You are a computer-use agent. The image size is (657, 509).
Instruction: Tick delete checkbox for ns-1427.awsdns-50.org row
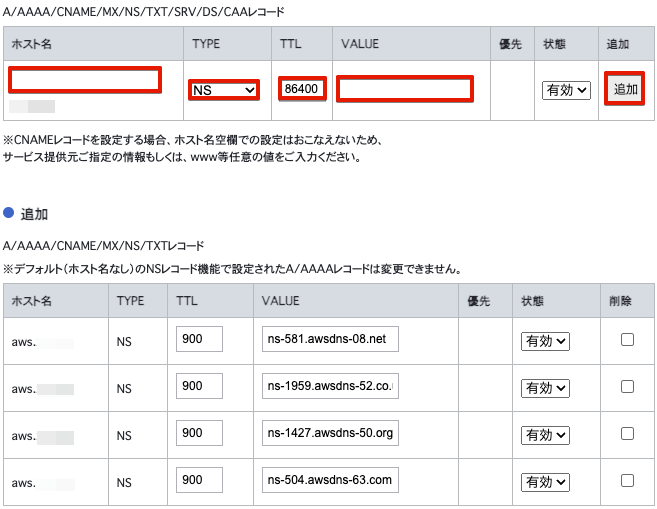(627, 433)
